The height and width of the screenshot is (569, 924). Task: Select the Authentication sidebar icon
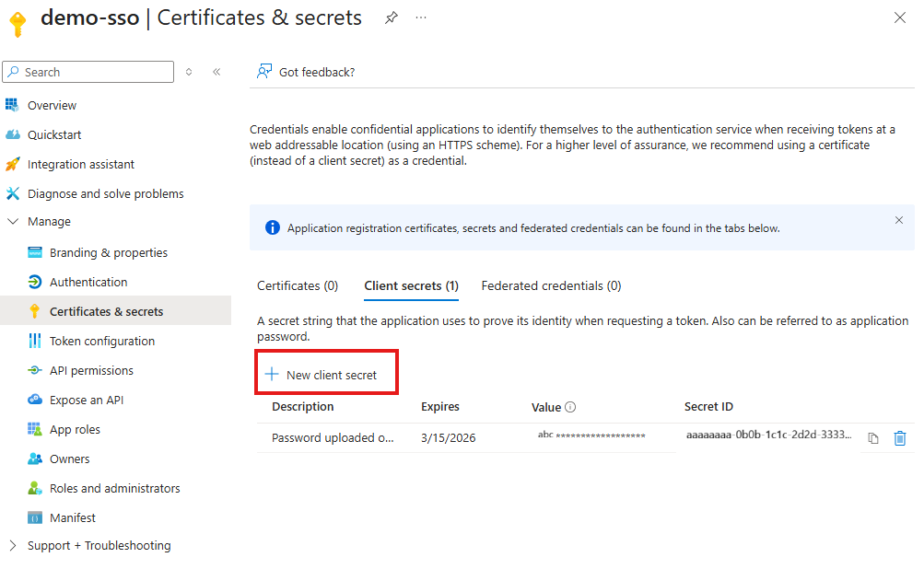pos(36,282)
